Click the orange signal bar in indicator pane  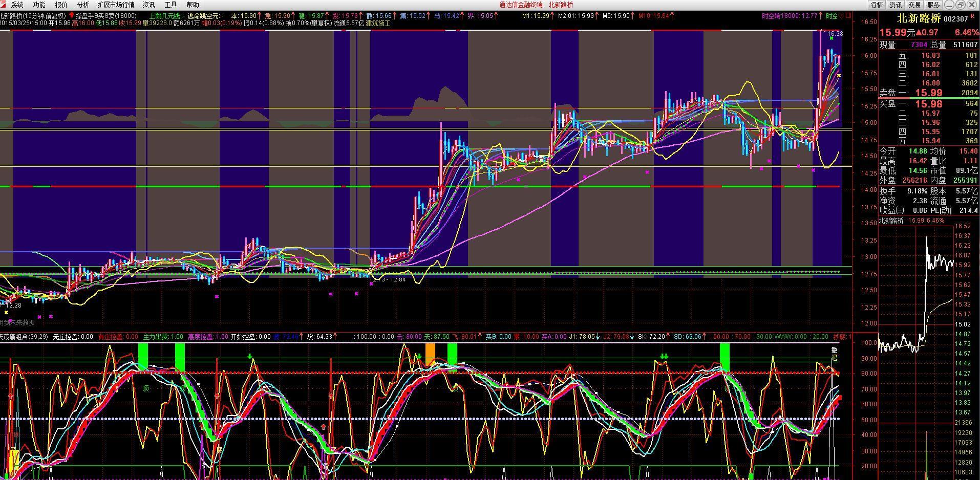tap(430, 354)
